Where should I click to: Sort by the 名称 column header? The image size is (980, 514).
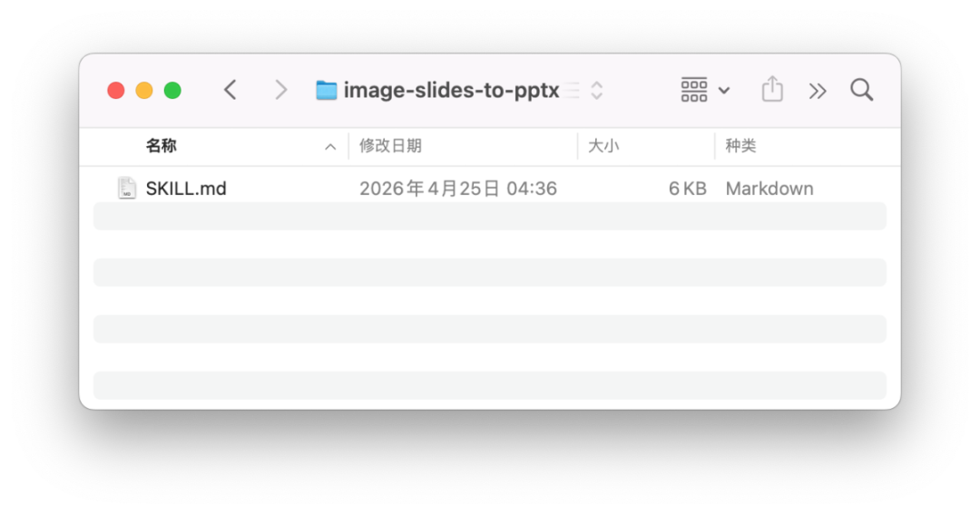tap(162, 146)
